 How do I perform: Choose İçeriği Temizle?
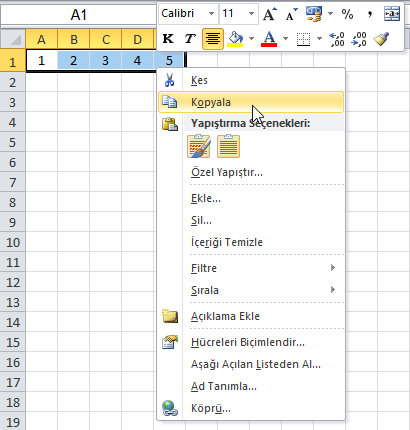coord(251,242)
